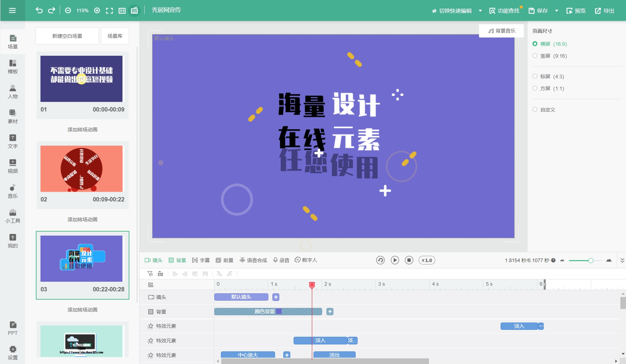Open the 人物 characters panel
Screen dimensions: 626x364
point(13,92)
